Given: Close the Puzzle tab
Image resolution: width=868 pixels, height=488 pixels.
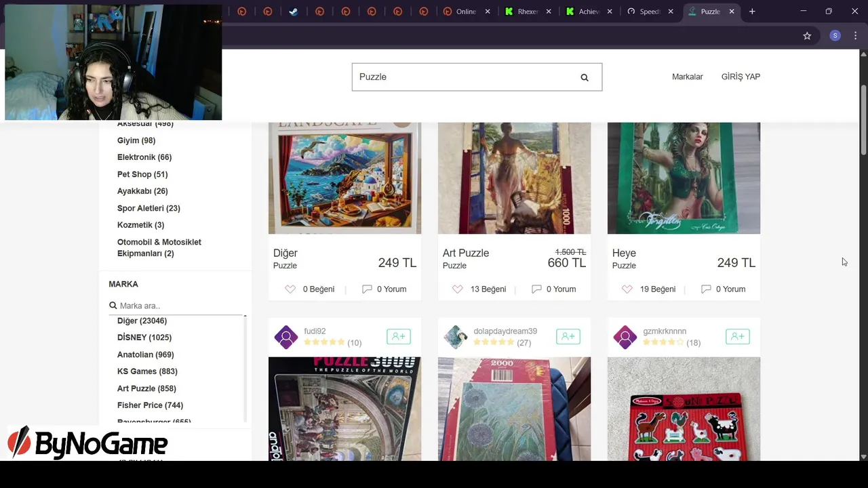Looking at the screenshot, I should tap(732, 12).
